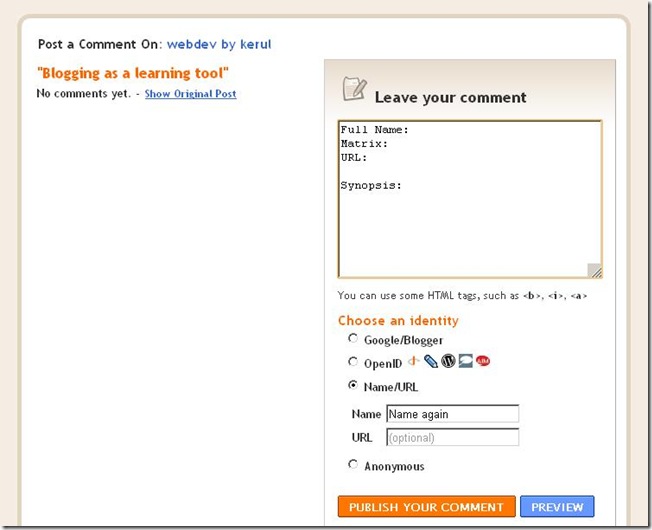Focus the Name input field
This screenshot has width=652, height=530.
452,414
